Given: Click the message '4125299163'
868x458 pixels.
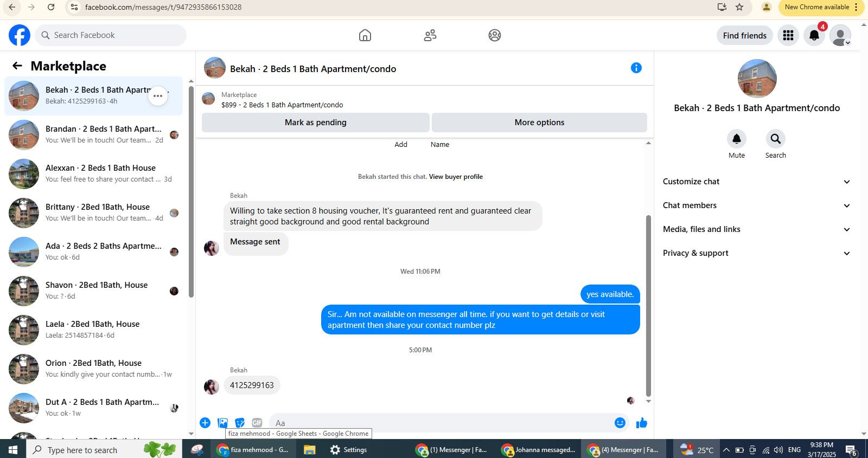Looking at the screenshot, I should pyautogui.click(x=252, y=385).
